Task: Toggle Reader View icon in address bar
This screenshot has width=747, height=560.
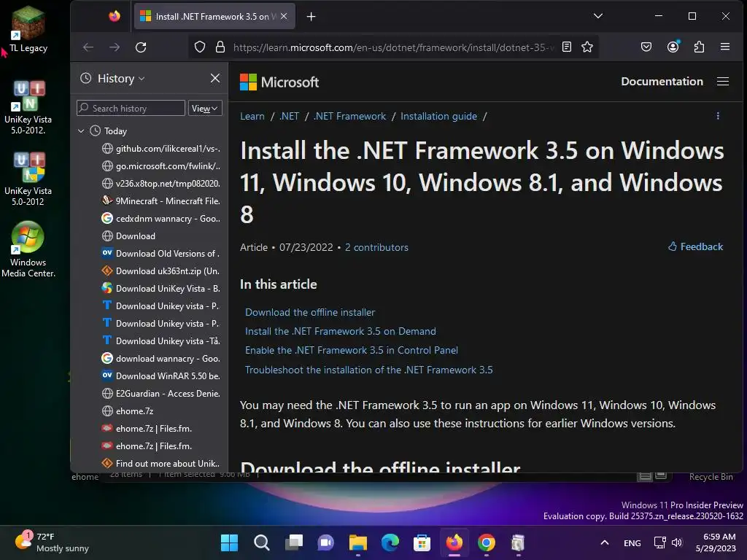Action: [x=566, y=47]
